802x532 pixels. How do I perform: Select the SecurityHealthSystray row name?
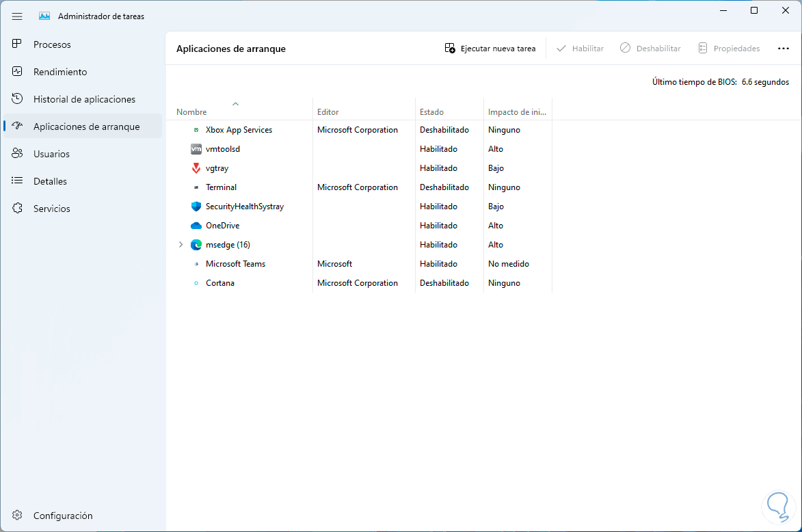(x=245, y=207)
